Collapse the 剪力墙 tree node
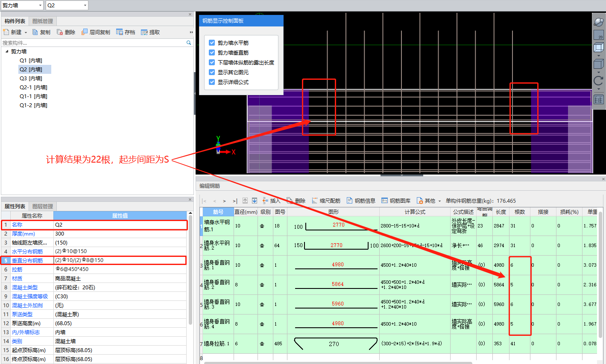 click(7, 51)
